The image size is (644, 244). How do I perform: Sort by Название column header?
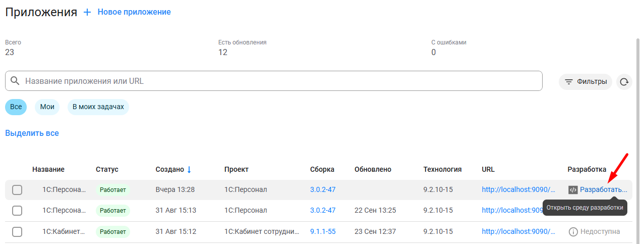click(48, 170)
